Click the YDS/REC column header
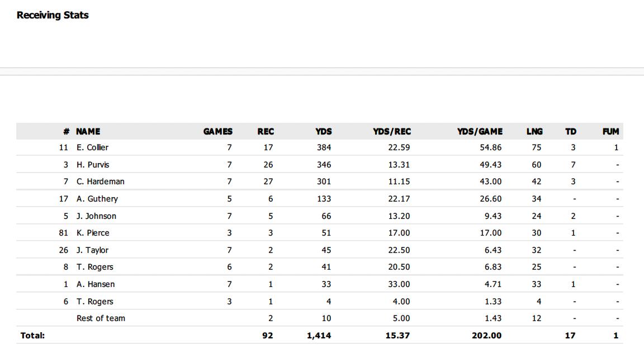This screenshot has width=644, height=364. (391, 132)
